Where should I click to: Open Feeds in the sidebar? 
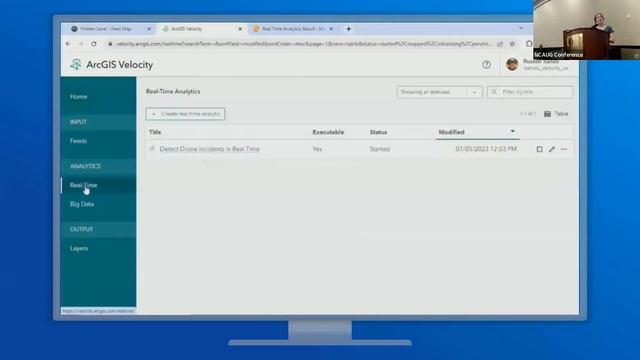[x=78, y=141]
